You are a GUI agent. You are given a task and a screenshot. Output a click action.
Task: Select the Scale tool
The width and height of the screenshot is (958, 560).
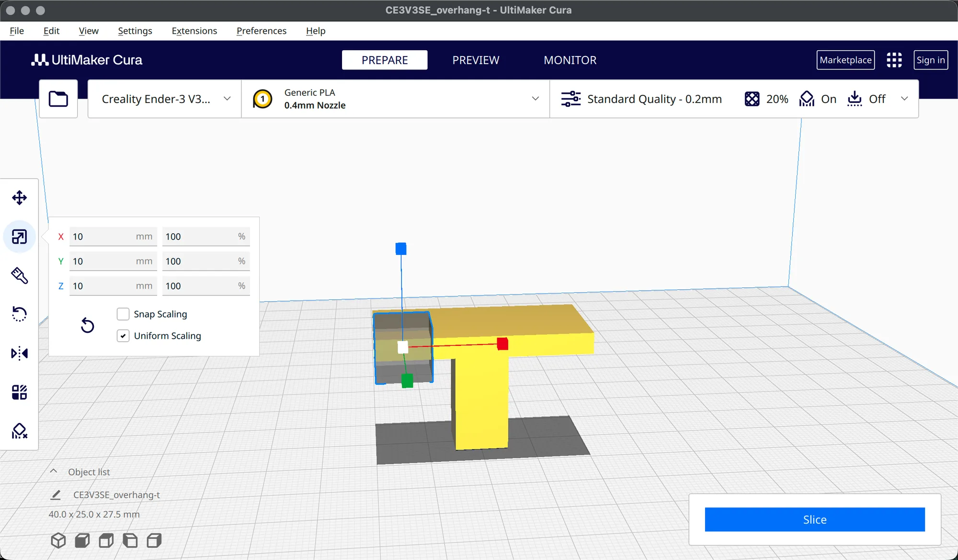point(19,237)
